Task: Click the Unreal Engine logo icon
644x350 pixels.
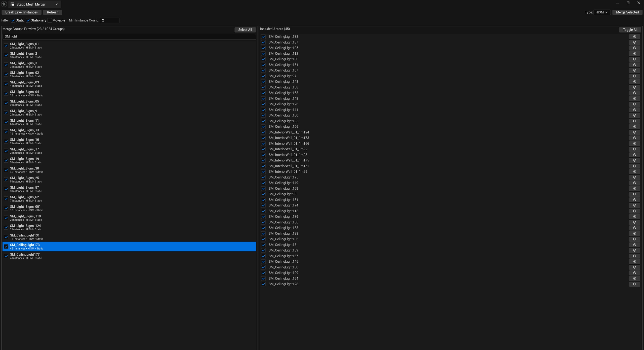Action: (x=4, y=4)
